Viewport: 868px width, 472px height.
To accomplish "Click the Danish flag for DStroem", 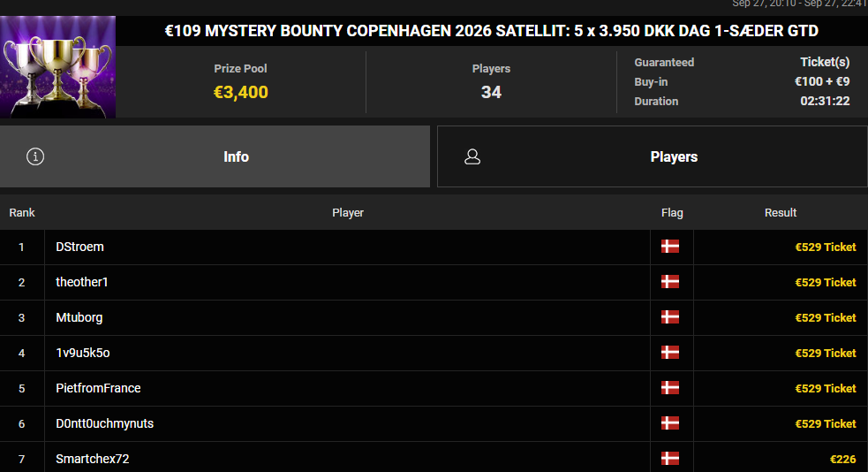I will (670, 247).
